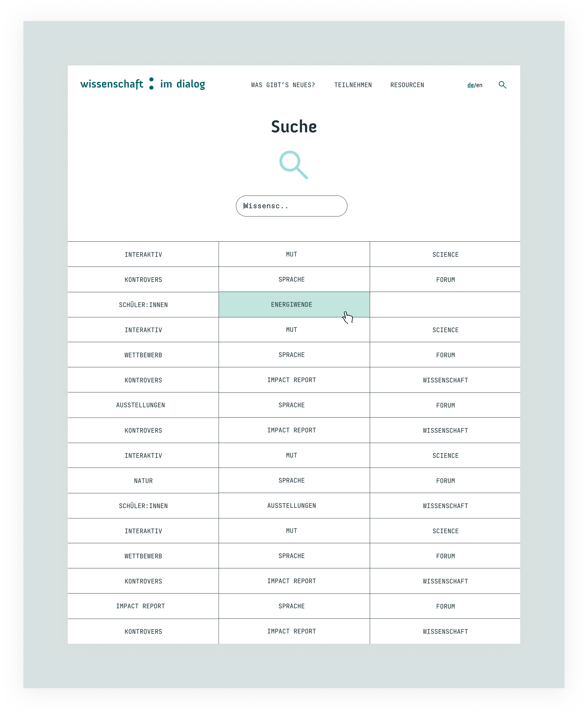Click the Natur tag cell

(143, 481)
